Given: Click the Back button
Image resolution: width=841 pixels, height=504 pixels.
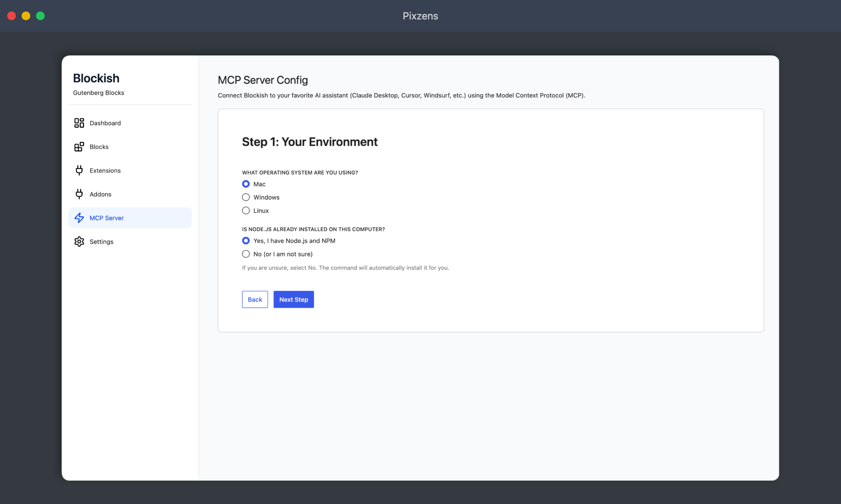Looking at the screenshot, I should [255, 300].
